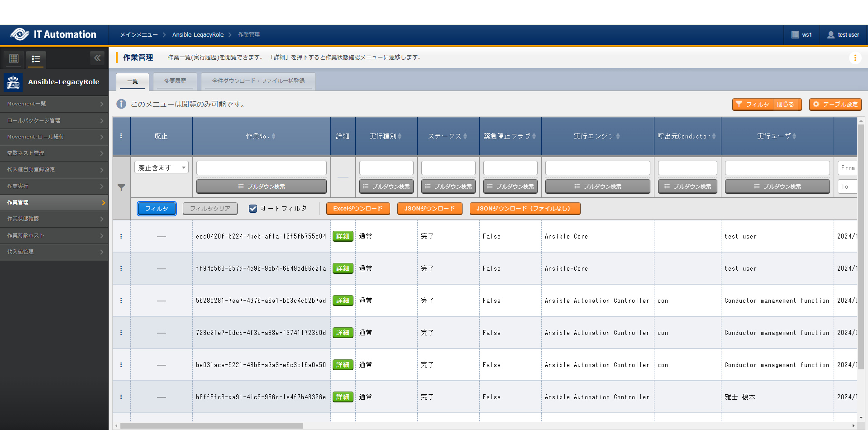This screenshot has height=430, width=868.
Task: Toggle the オートフィルタ checkbox
Action: tap(253, 209)
